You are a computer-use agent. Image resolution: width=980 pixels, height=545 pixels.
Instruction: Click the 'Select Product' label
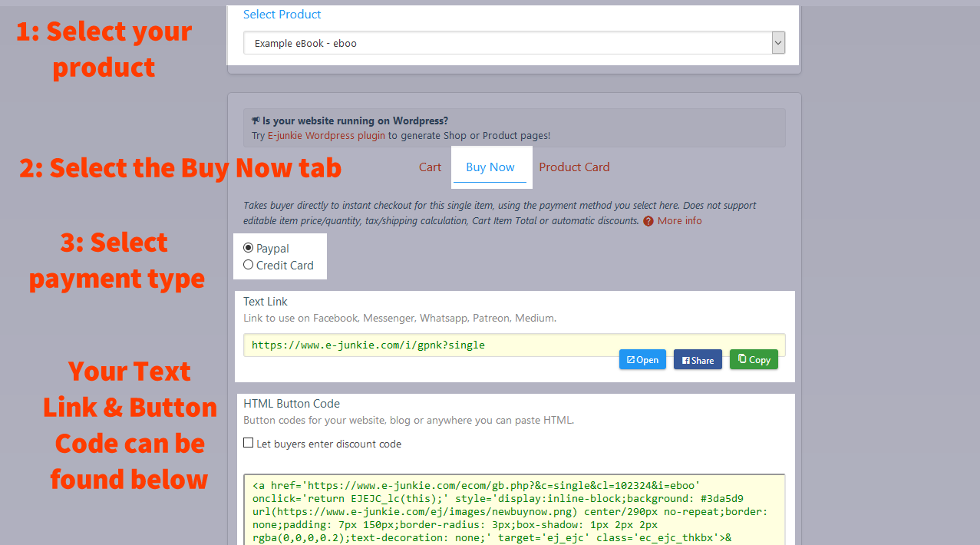click(x=282, y=15)
